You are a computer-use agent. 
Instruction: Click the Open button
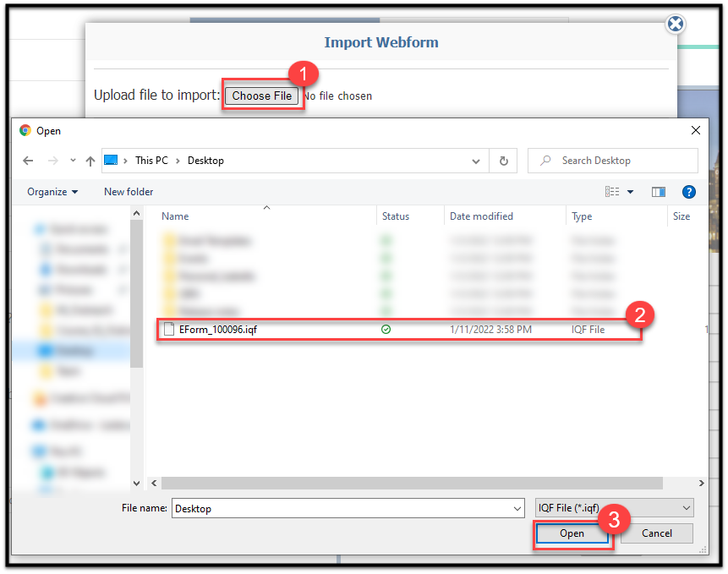(x=572, y=533)
